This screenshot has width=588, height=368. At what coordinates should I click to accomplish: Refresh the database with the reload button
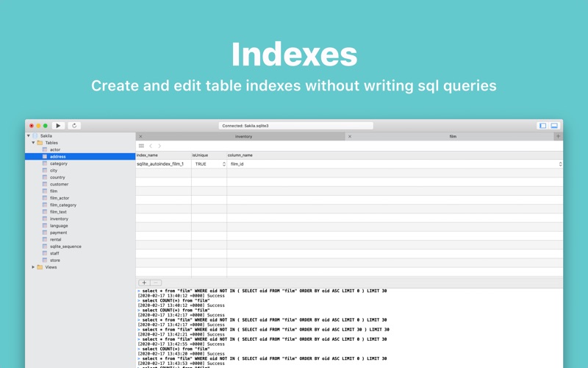pos(74,126)
